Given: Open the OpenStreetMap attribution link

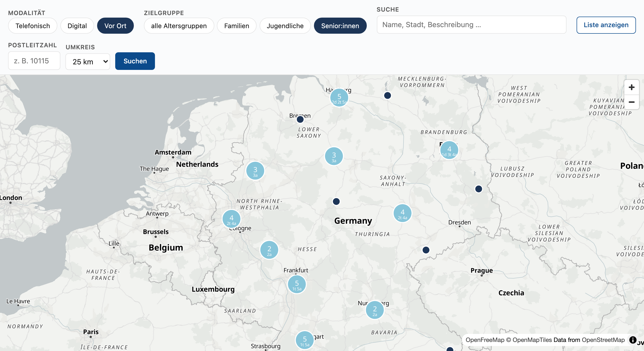Looking at the screenshot, I should tap(603, 340).
